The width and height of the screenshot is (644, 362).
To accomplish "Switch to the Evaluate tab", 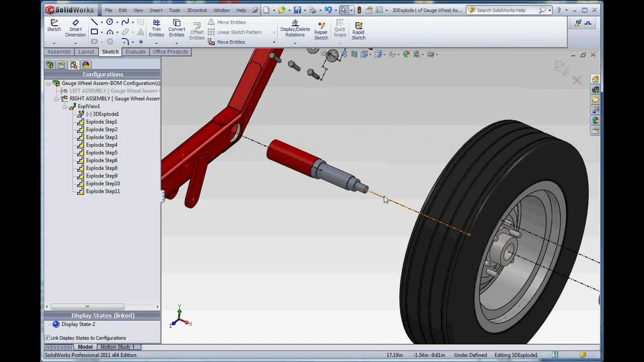I will click(135, 52).
